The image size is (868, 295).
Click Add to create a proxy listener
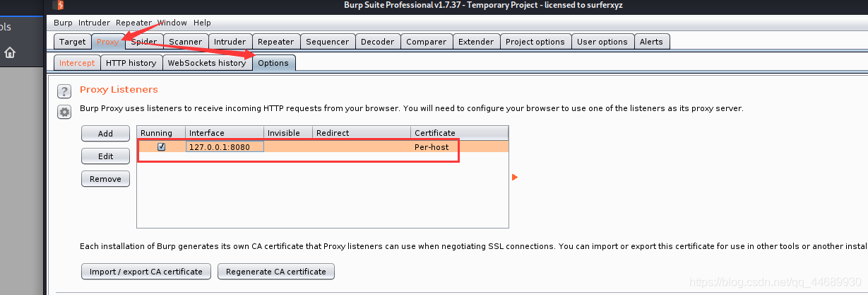coord(105,133)
